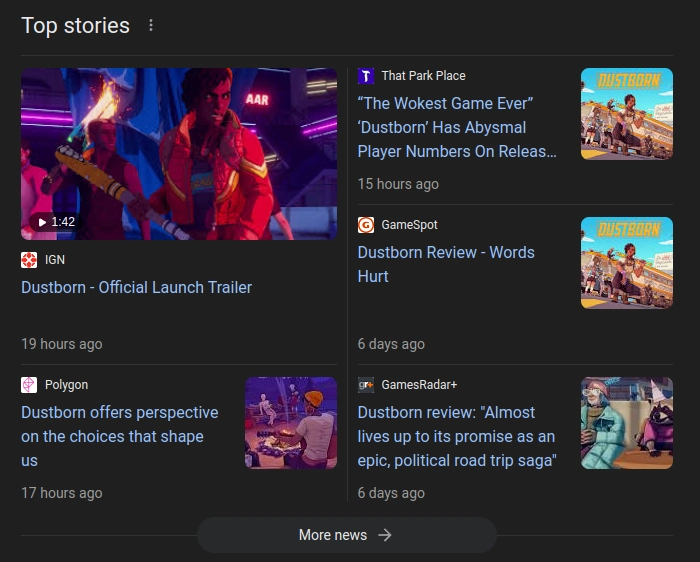The width and height of the screenshot is (700, 562).
Task: Click the GamesRadar+ source name
Action: coord(419,385)
